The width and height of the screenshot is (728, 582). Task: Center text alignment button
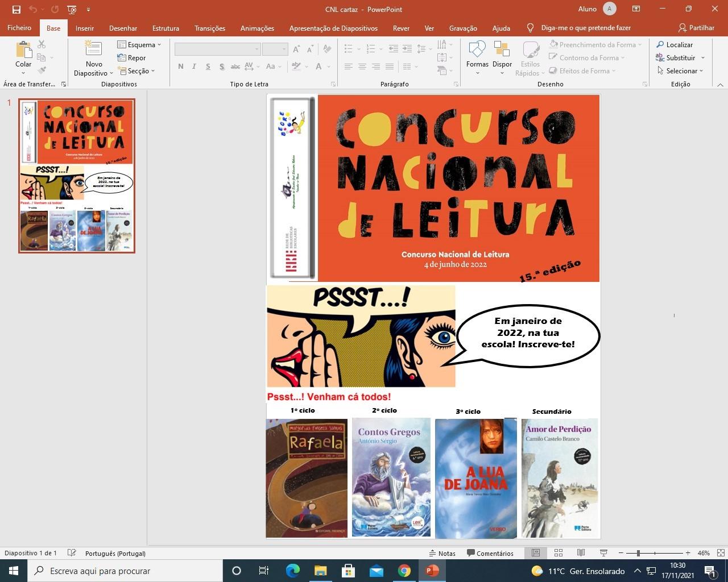(x=362, y=66)
